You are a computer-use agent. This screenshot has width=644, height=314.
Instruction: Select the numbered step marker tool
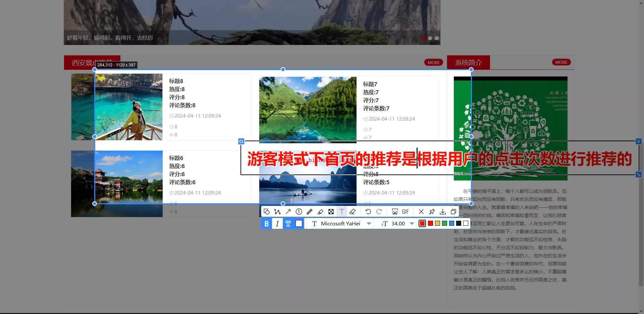[299, 212]
